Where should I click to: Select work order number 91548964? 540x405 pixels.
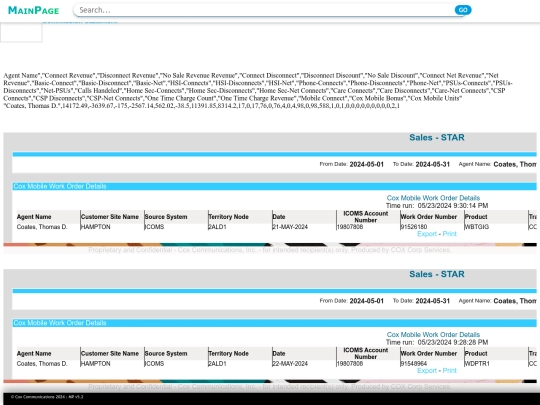point(414,364)
